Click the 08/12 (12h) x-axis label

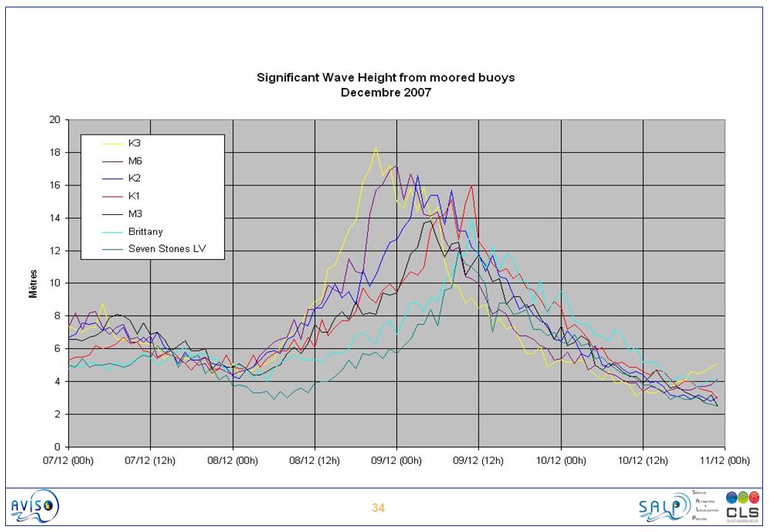314,460
